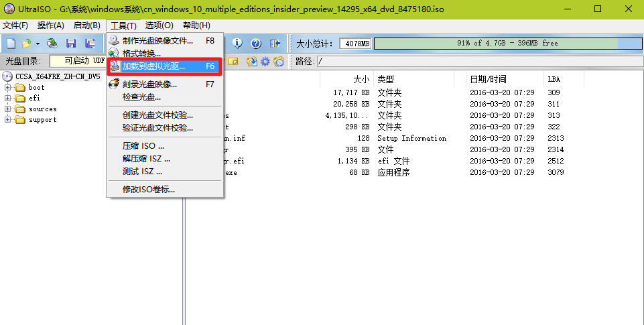Click the Info (i) bubble toolbar icon
Image resolution: width=644 pixels, height=325 pixels.
[237, 43]
